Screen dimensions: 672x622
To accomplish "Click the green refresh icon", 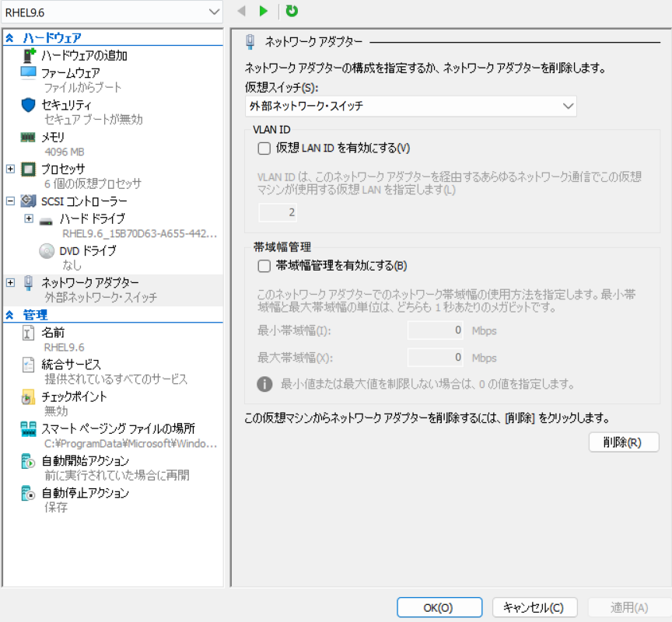I will (x=292, y=11).
